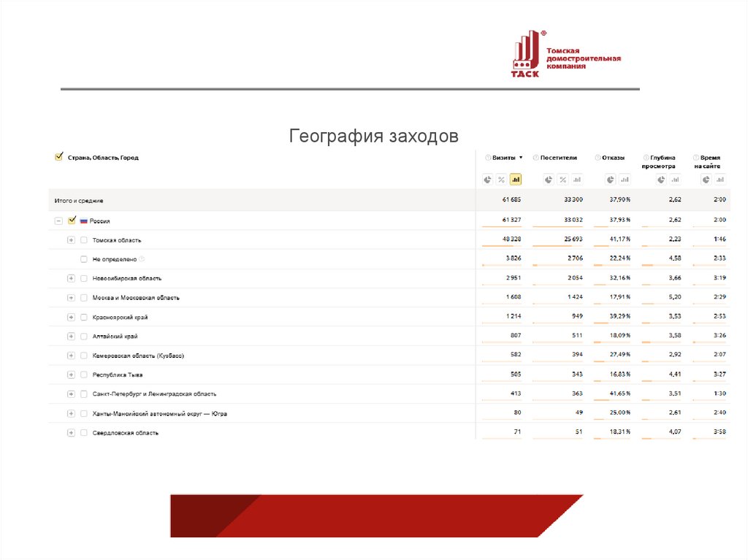Select the pie chart view for Визиты
This screenshot has height=560, width=748.
[x=486, y=179]
